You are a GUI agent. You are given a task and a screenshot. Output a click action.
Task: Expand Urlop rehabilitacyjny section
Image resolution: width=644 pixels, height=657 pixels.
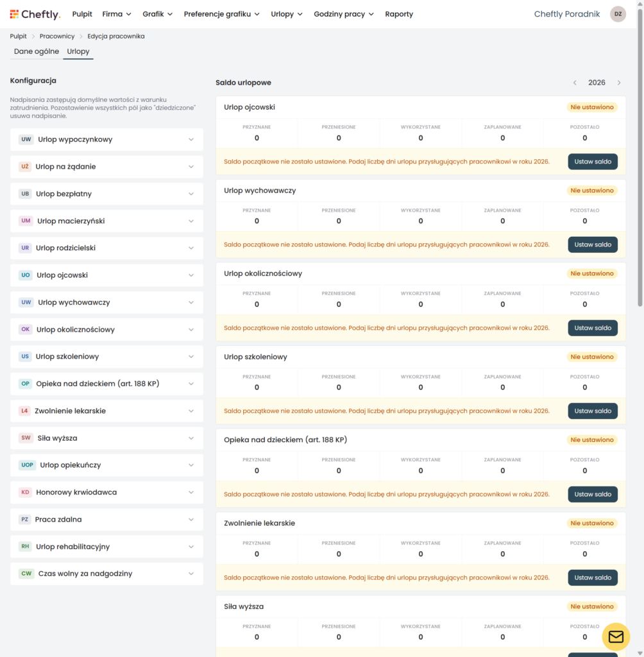click(106, 547)
